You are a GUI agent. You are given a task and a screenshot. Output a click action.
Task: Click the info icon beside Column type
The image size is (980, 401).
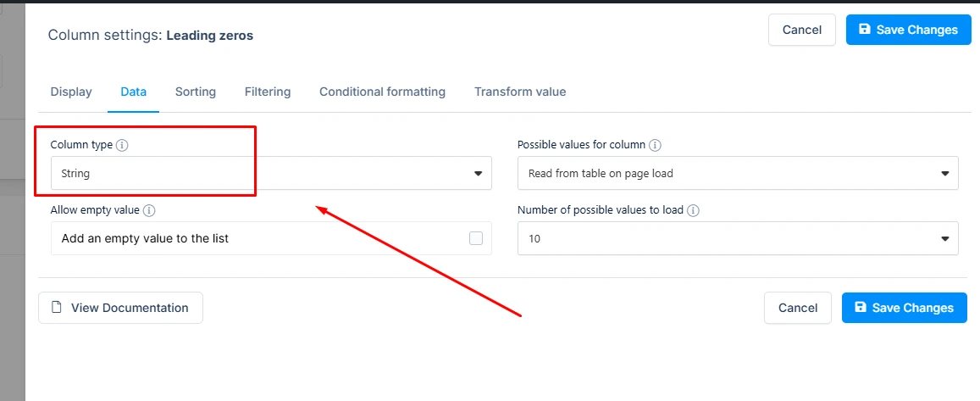point(123,145)
